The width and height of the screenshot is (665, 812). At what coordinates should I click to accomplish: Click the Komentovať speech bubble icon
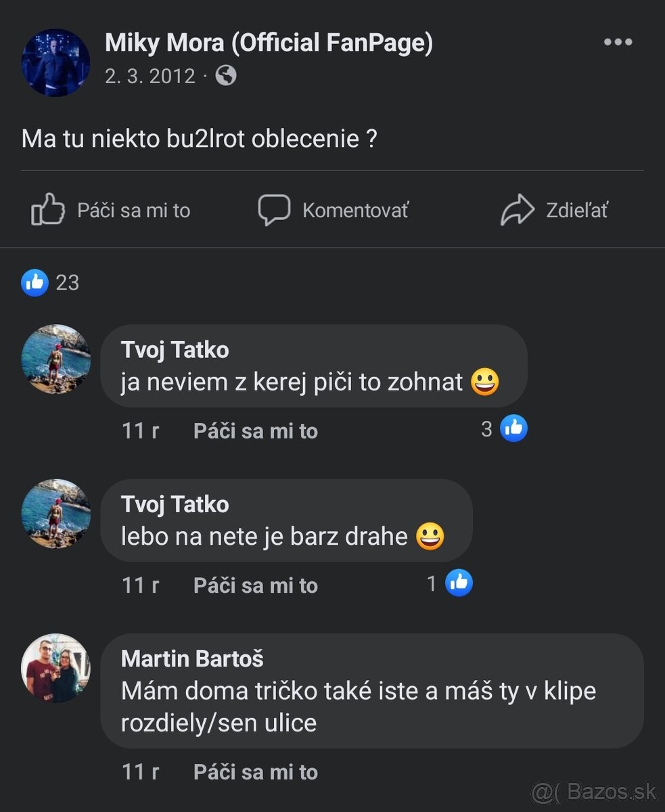pos(274,210)
